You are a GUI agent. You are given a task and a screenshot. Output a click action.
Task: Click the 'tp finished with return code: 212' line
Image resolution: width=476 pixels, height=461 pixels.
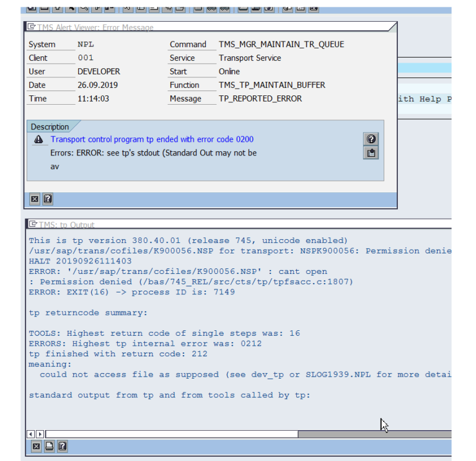(118, 354)
